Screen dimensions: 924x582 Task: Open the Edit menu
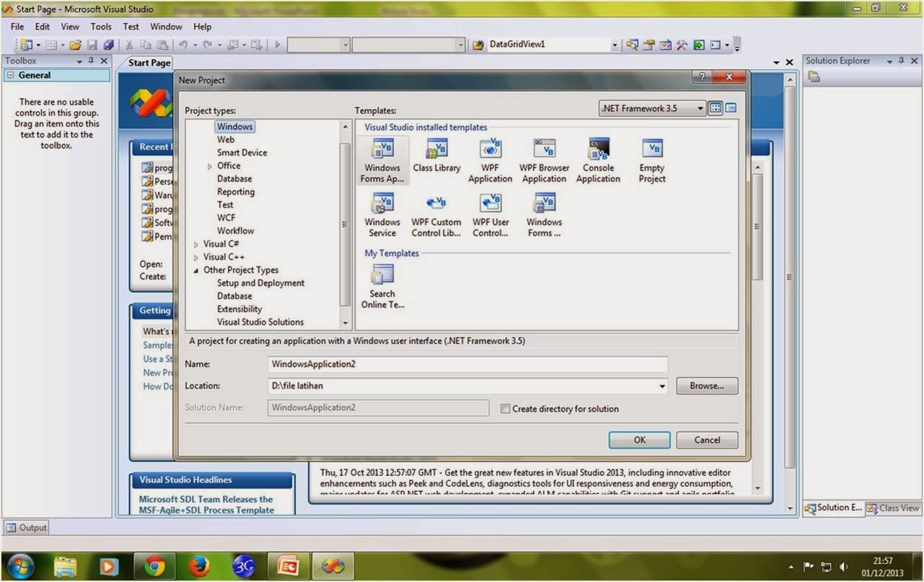click(x=43, y=26)
